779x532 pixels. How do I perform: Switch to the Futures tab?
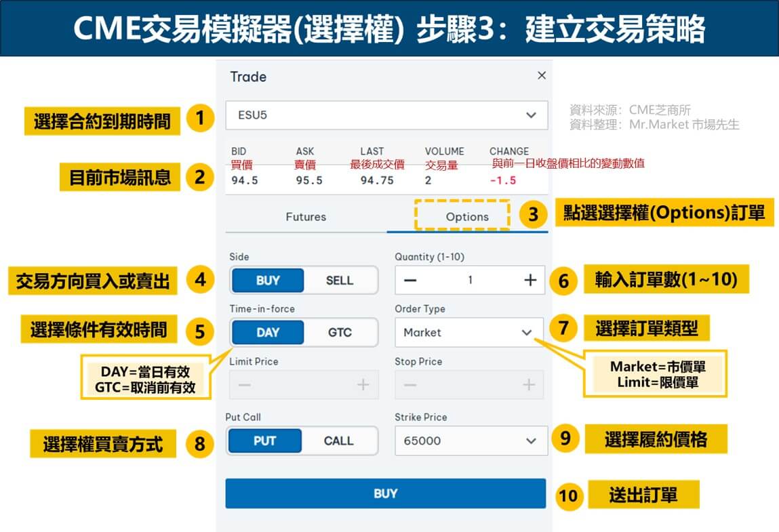(x=306, y=217)
